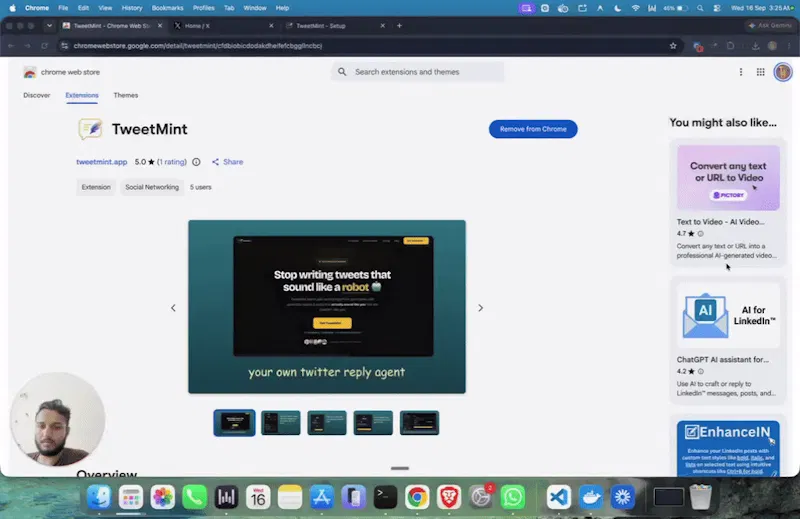
Task: Expand the tab search dropdown arrow
Action: pos(49,26)
